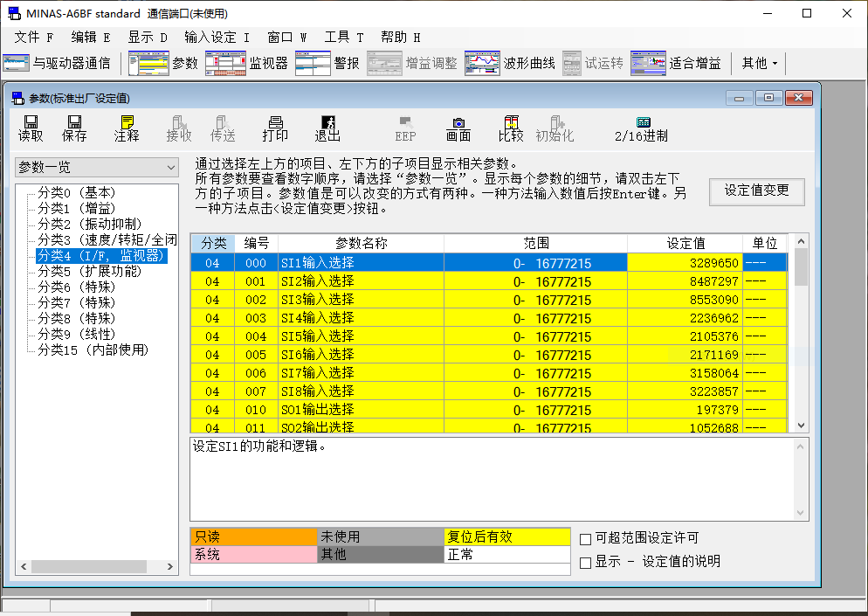Viewport: 868px width, 616px height.
Task: Click the 保存 (Save) floppy icon
Action: point(74,128)
